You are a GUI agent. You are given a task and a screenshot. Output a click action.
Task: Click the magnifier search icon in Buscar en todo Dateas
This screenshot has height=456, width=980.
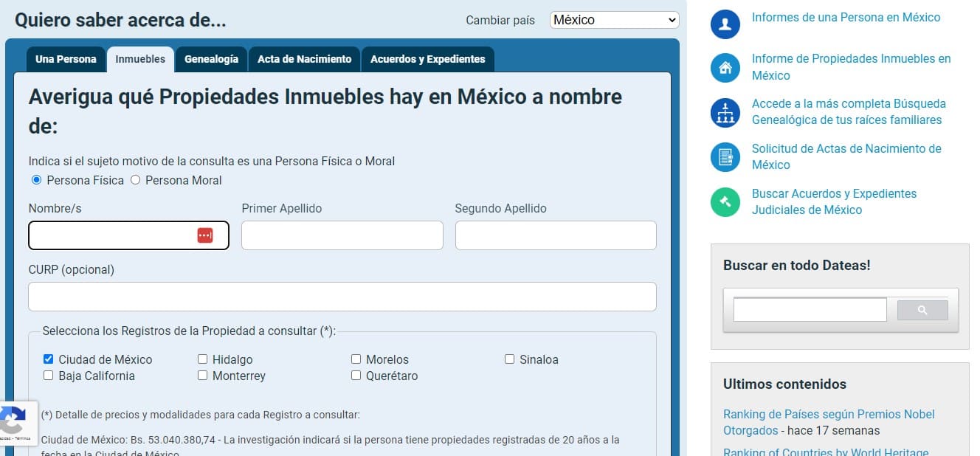[x=922, y=309]
